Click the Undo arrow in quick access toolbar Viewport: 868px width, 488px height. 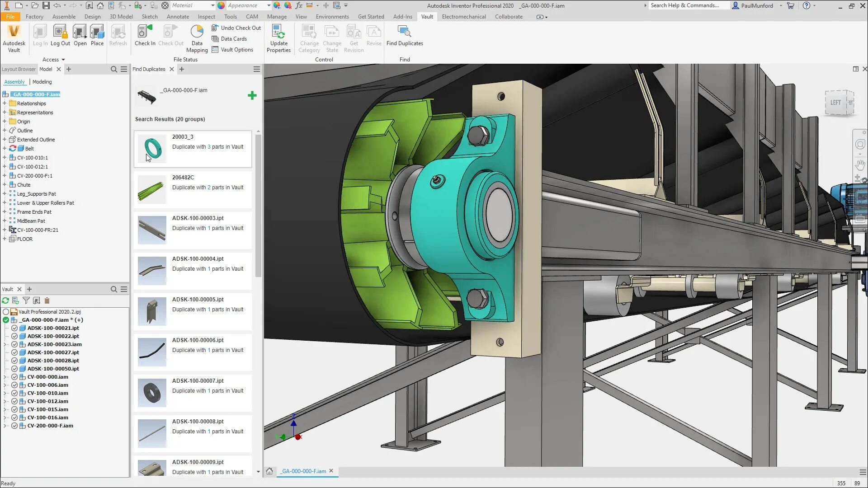[57, 5]
